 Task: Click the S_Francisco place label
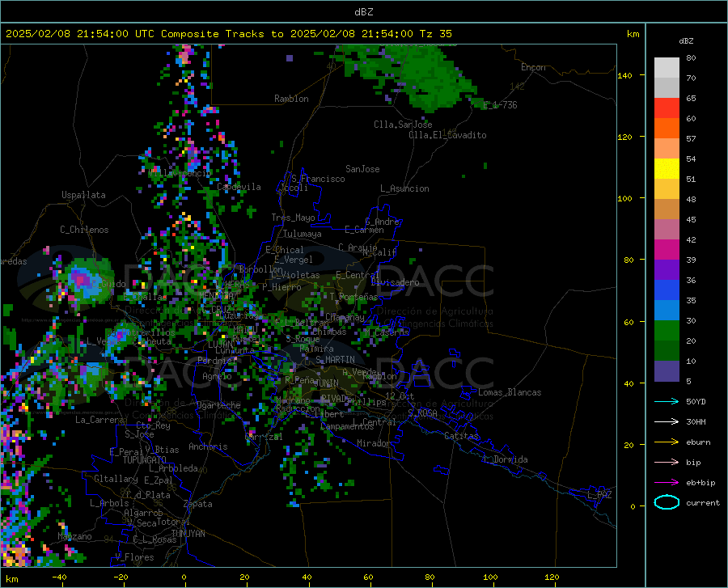tap(318, 179)
